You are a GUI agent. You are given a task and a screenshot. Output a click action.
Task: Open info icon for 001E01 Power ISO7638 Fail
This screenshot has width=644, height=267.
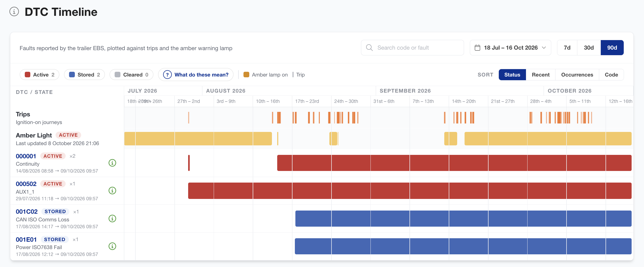point(113,246)
